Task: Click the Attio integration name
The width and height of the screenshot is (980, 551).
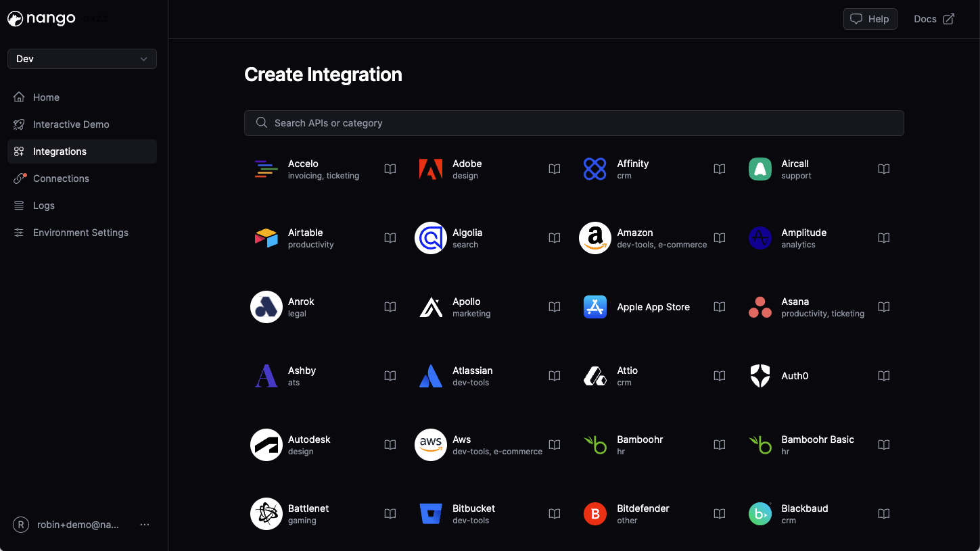Action: [x=628, y=370]
